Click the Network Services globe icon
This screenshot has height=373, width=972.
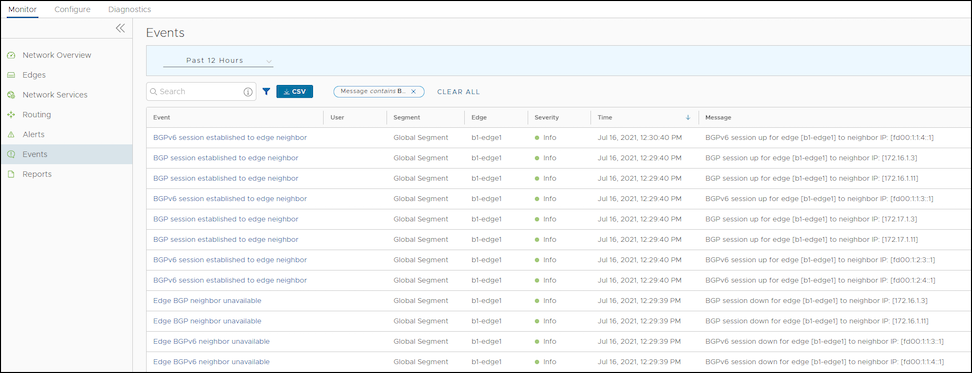click(11, 95)
